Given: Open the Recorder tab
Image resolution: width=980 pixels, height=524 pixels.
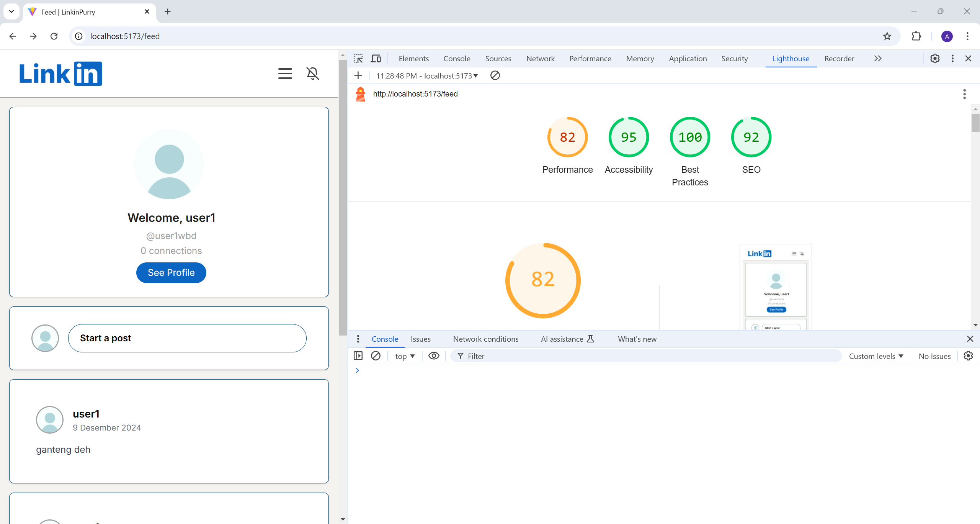Looking at the screenshot, I should pos(839,59).
